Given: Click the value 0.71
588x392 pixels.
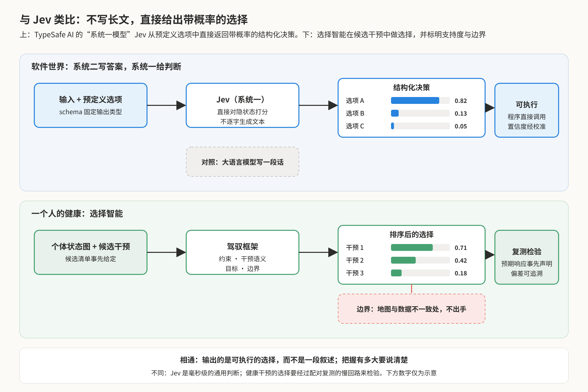Looking at the screenshot, I should pos(461,248).
